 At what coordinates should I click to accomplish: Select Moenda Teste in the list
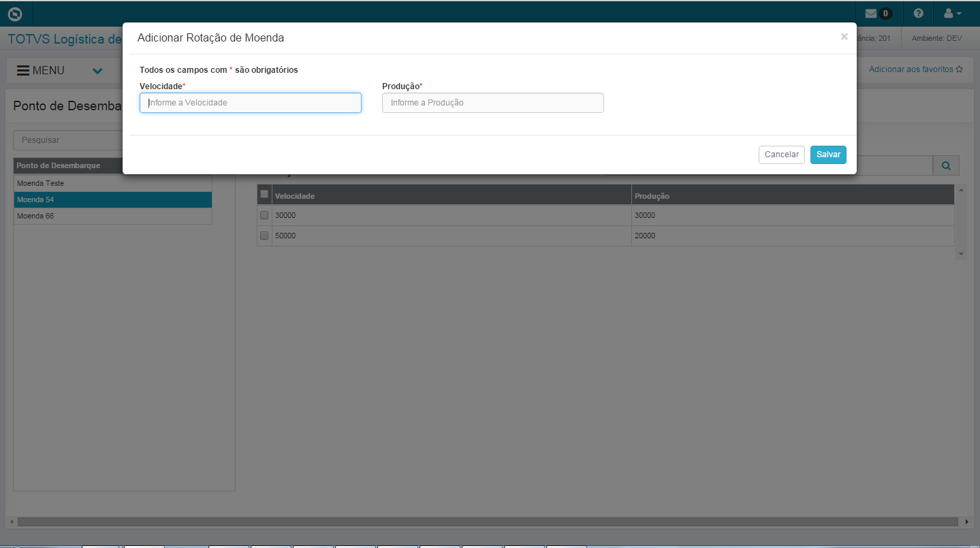(x=113, y=183)
